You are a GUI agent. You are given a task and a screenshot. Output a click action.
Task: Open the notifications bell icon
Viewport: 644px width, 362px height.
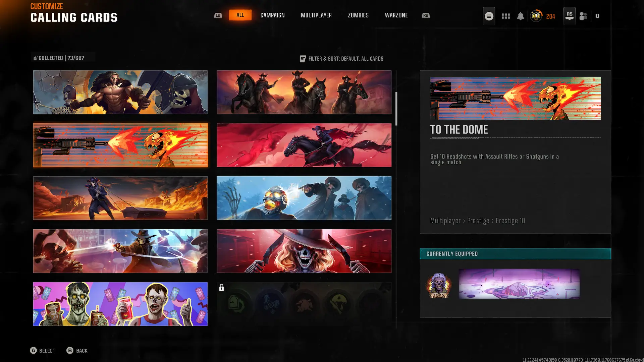(x=520, y=16)
